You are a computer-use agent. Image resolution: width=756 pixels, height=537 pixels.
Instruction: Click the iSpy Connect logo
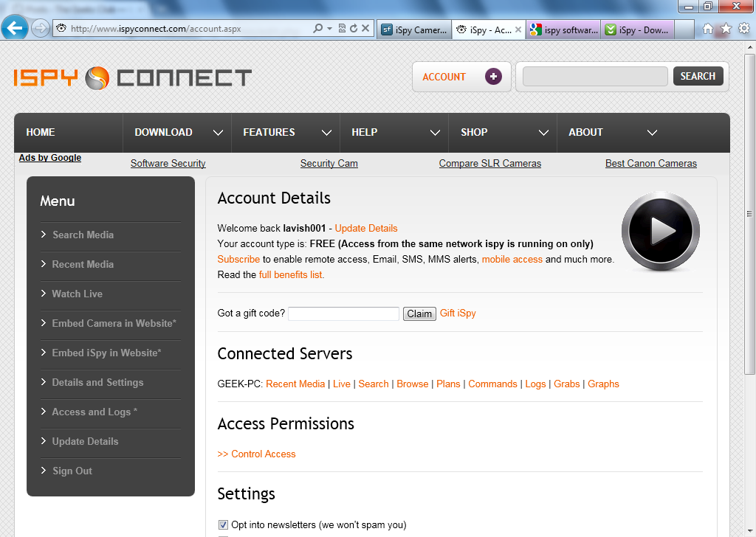pos(133,78)
